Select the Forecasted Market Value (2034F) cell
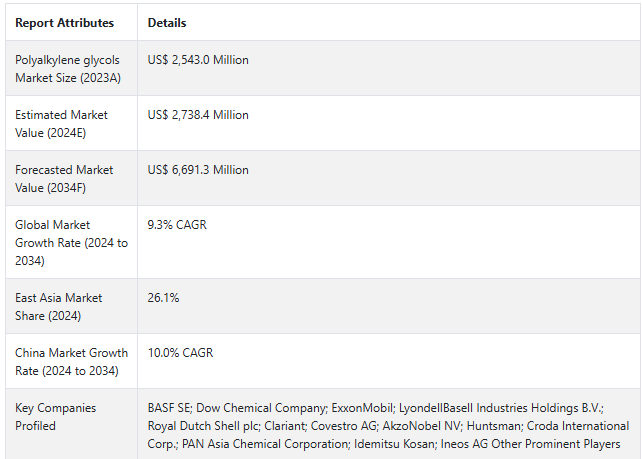This screenshot has height=459, width=642. coord(64,178)
